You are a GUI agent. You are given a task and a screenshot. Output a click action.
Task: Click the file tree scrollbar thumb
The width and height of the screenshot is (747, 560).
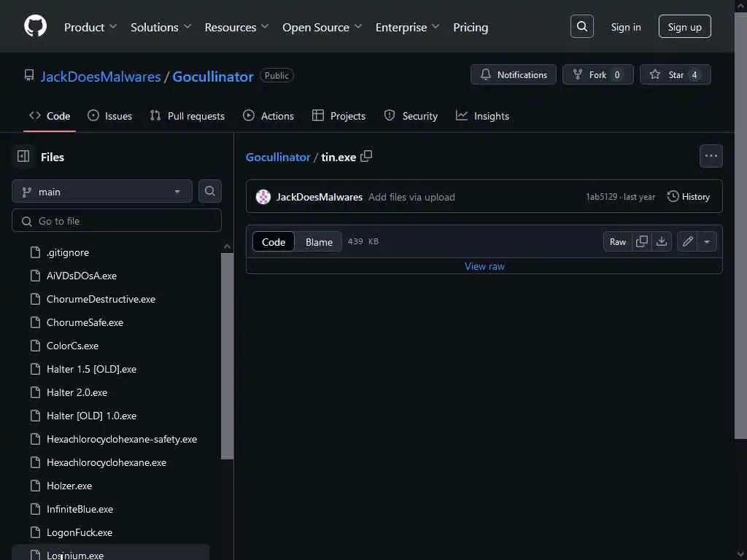tap(228, 356)
